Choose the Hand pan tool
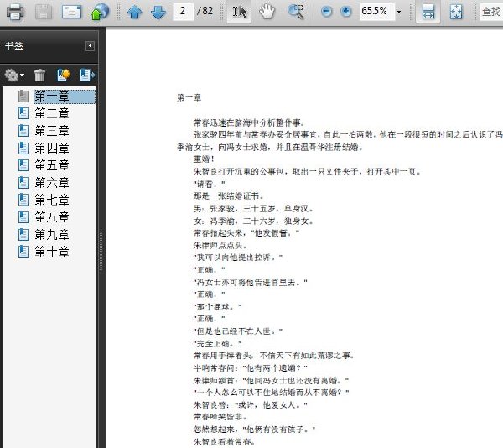Image resolution: width=503 pixels, height=448 pixels. pos(267,12)
